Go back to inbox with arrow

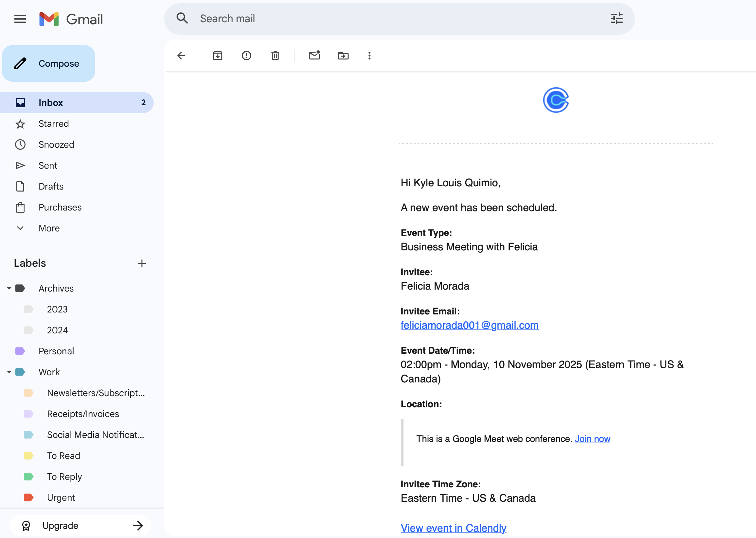pyautogui.click(x=181, y=56)
